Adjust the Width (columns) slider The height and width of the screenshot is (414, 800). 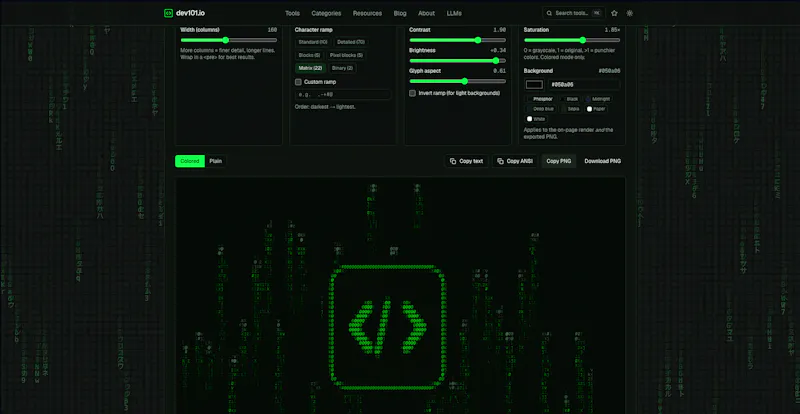(x=229, y=40)
